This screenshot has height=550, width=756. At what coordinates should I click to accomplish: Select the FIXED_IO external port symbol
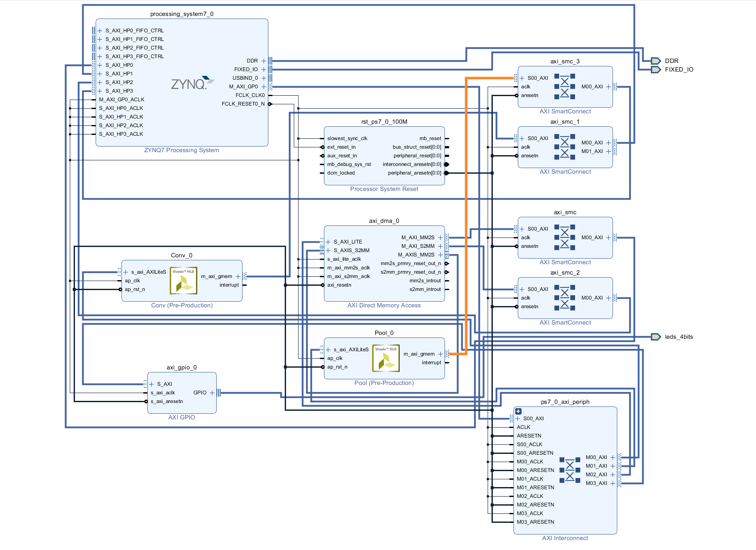point(656,69)
